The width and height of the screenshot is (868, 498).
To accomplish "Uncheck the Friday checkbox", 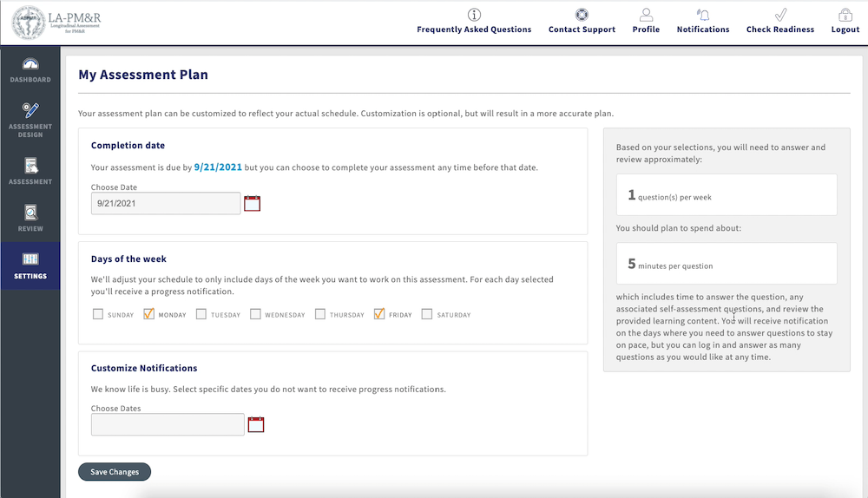I will (x=379, y=314).
